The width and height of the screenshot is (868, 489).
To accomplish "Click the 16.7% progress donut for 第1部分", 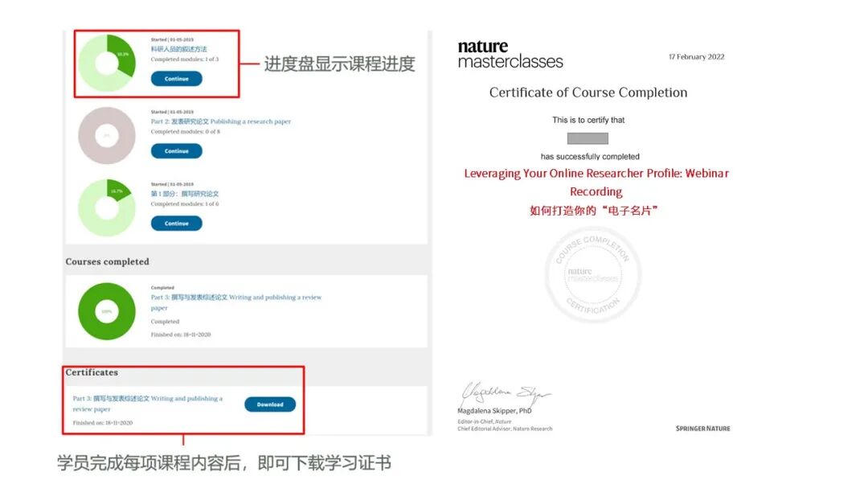I will 107,208.
